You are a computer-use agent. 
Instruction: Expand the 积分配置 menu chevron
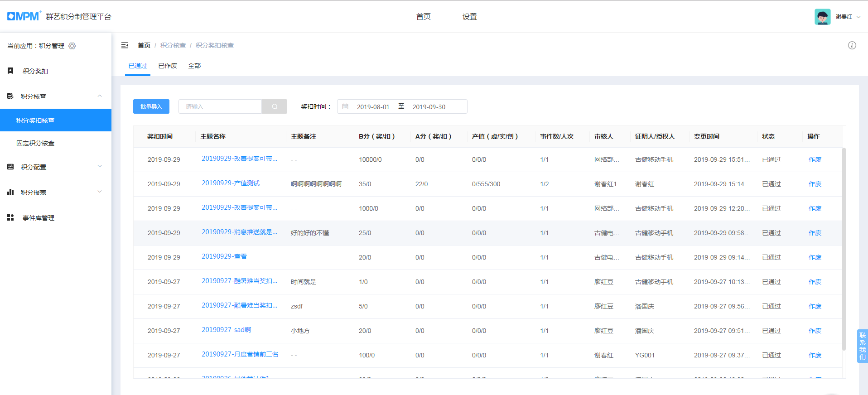click(x=100, y=166)
